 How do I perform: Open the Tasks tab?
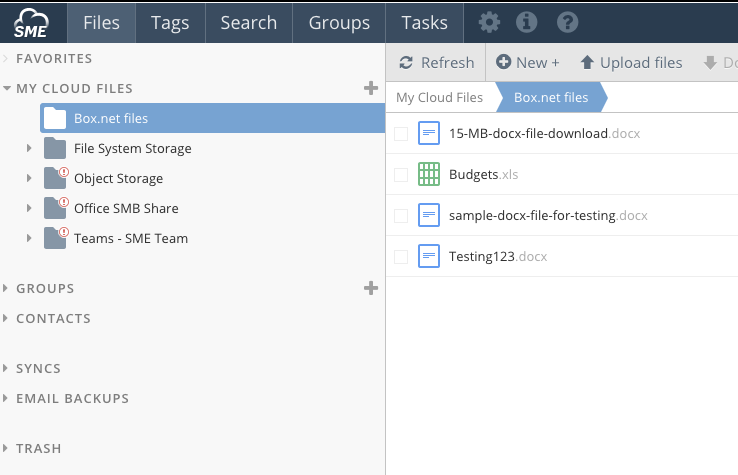point(424,22)
